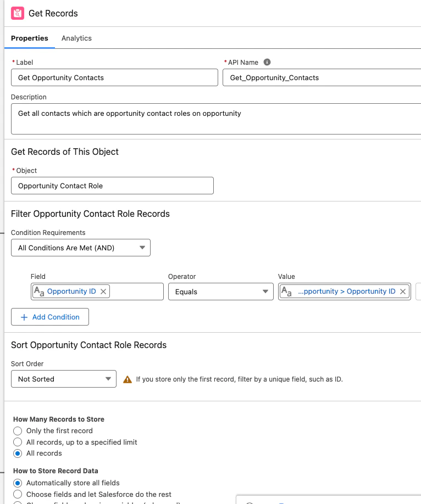Switch to the Analytics tab
Viewport: 421px width, 504px height.
click(76, 38)
